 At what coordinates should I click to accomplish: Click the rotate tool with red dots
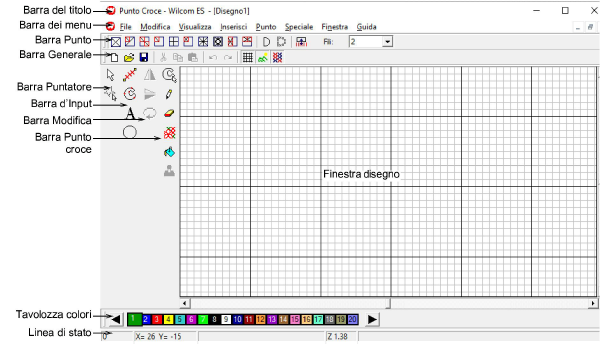tap(130, 94)
